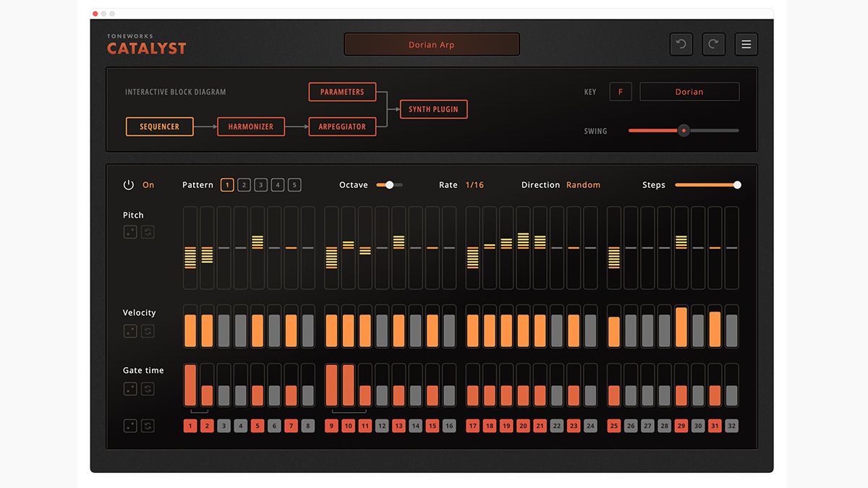This screenshot has width=868, height=488.
Task: Click the Harmonizer block in the diagram
Action: (x=251, y=126)
